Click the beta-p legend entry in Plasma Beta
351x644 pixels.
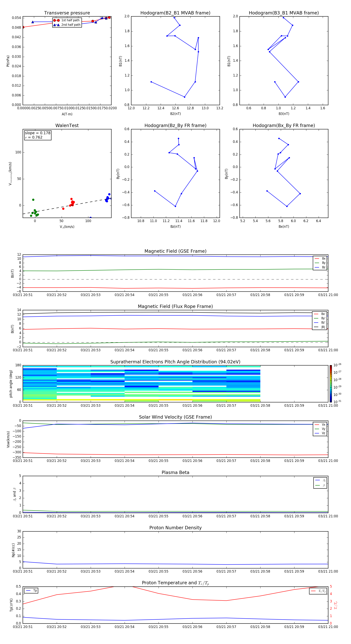(x=320, y=480)
